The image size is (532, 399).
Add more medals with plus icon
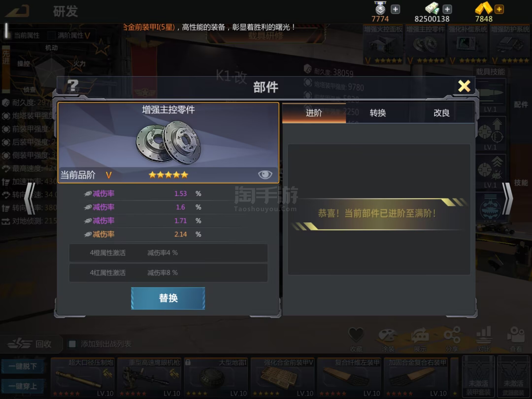(395, 9)
